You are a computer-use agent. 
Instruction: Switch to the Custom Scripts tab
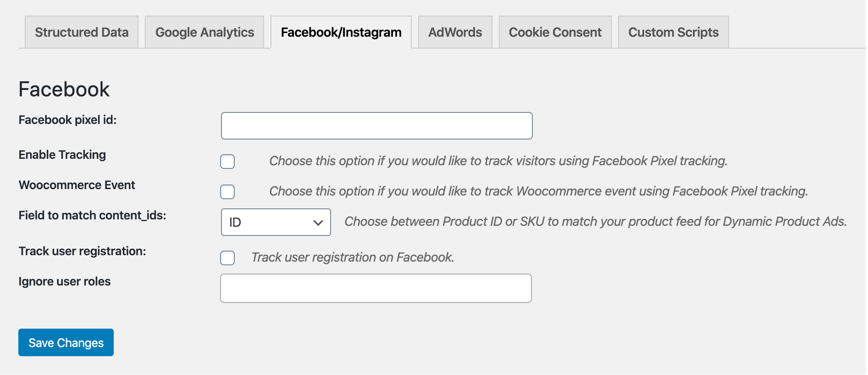[673, 32]
